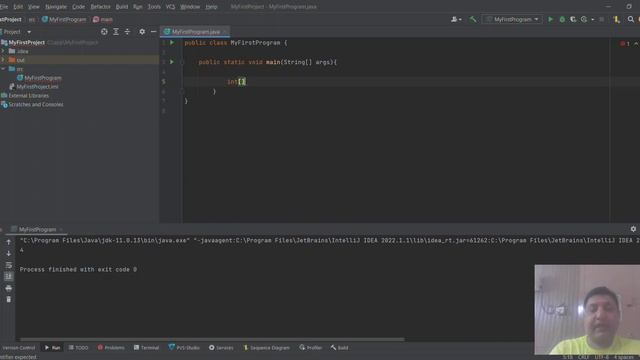Screen dimensions: 640x360
Task: Toggle scroll to end in console
Action: (9, 276)
